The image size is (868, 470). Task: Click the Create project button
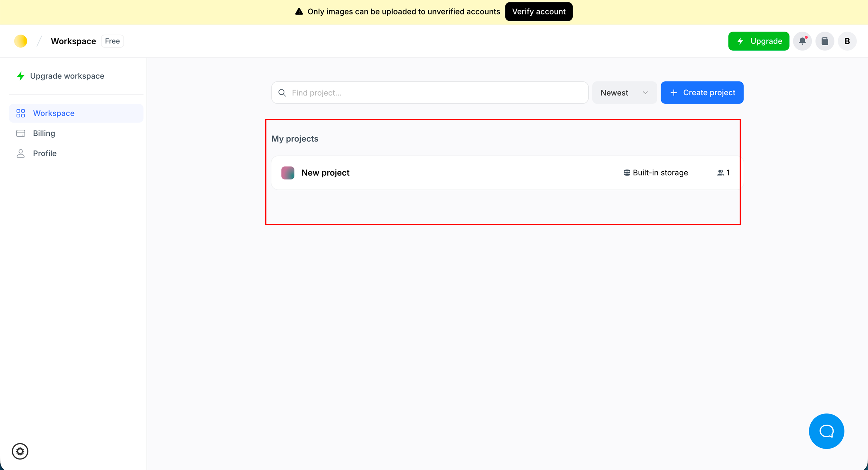tap(702, 93)
